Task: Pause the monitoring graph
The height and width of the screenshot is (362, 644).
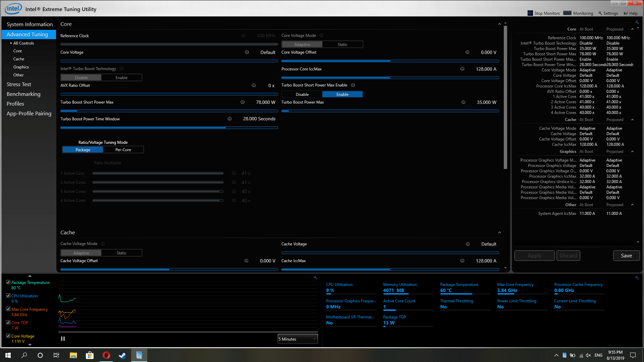Action: point(63,339)
